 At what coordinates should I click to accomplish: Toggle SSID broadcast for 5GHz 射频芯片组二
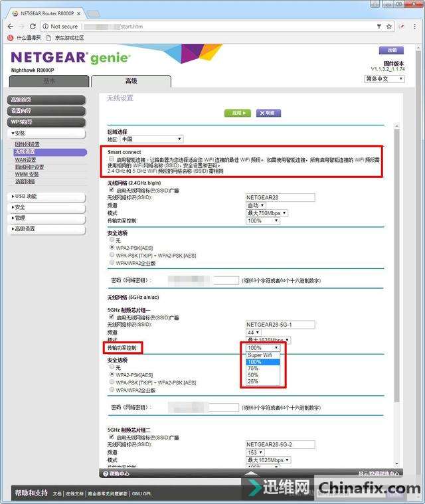click(x=112, y=437)
